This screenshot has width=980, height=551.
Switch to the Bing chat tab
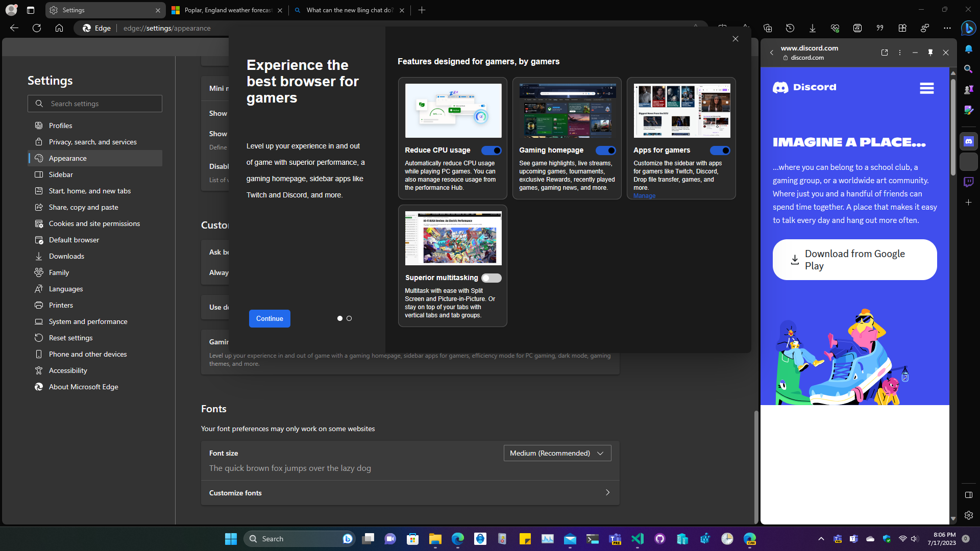click(x=349, y=10)
